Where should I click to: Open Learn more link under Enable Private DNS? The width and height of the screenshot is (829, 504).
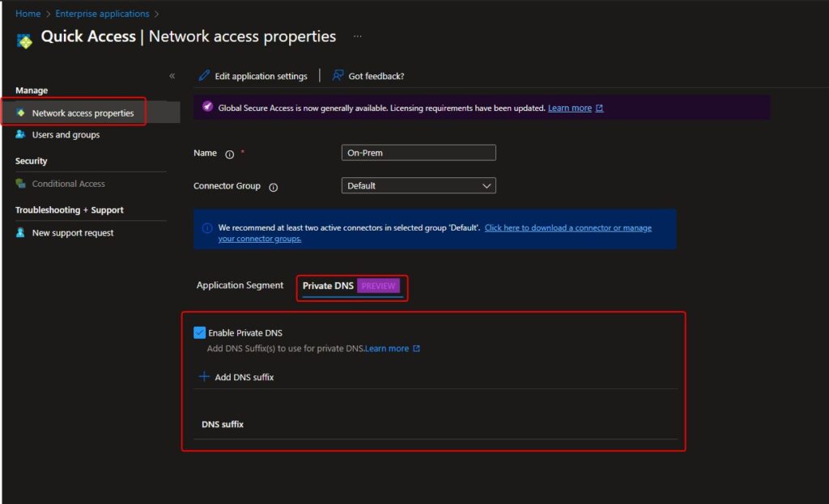coord(387,348)
